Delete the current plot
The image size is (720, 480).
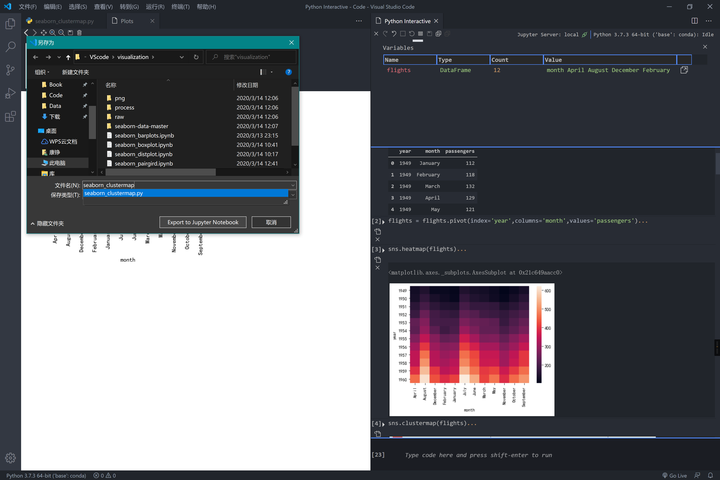click(79, 33)
